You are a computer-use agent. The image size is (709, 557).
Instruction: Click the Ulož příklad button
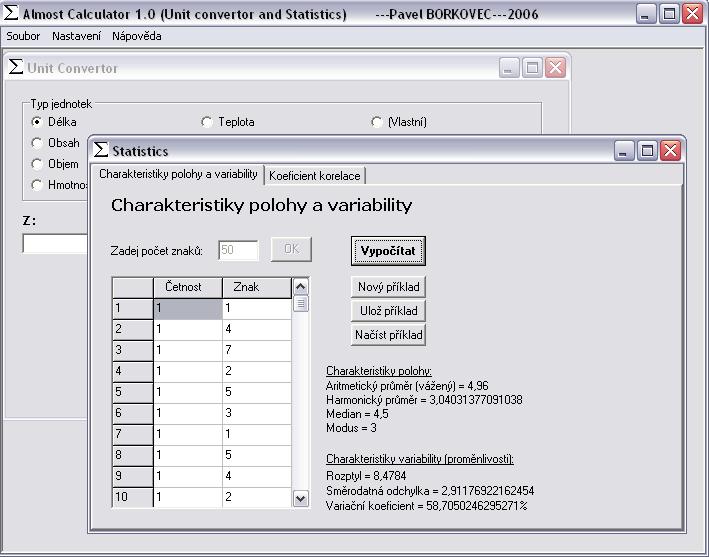pos(388,311)
